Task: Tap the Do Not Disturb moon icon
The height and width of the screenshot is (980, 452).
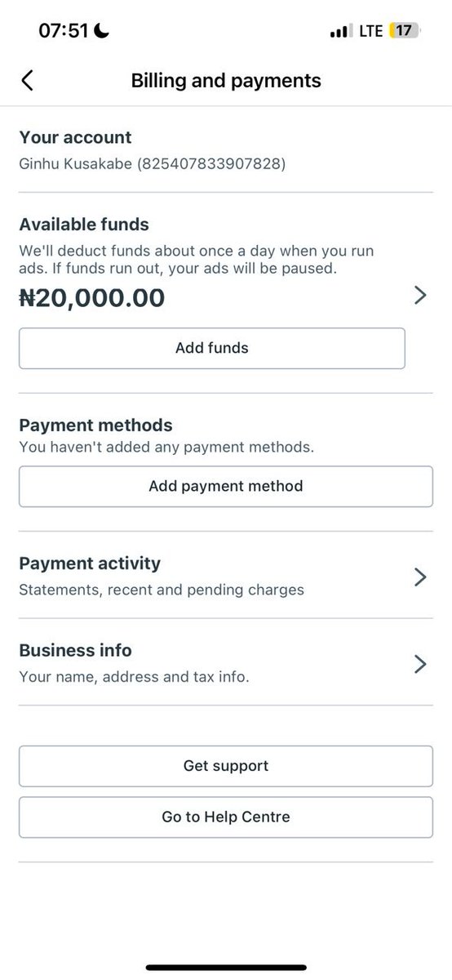Action: 103,31
